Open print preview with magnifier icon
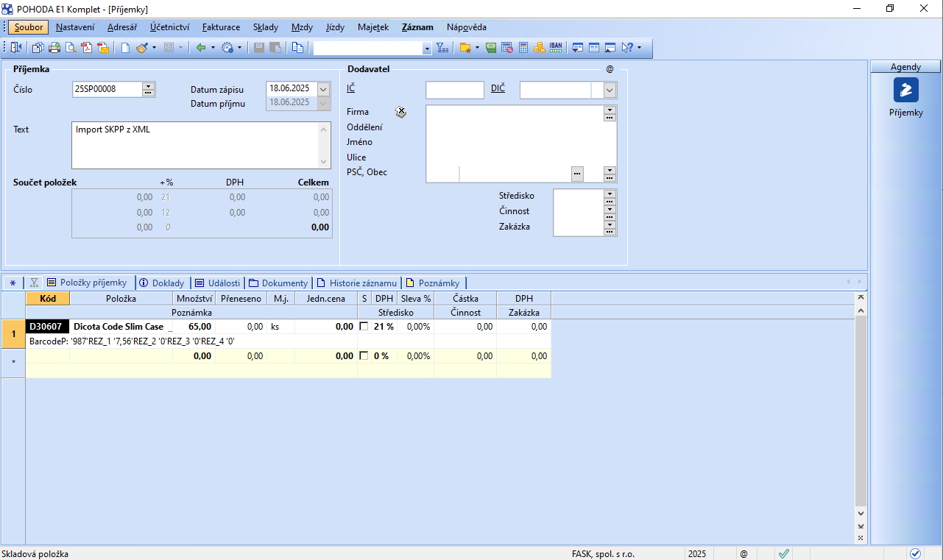943x560 pixels. point(71,48)
